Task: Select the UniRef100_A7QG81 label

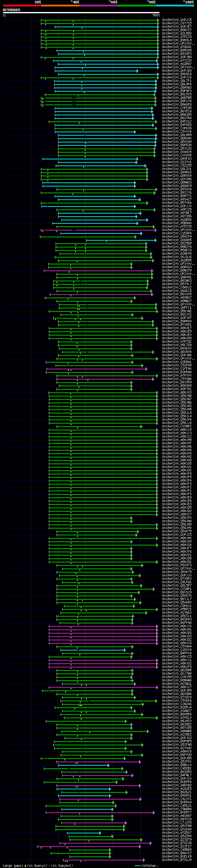Action: click(177, 47)
